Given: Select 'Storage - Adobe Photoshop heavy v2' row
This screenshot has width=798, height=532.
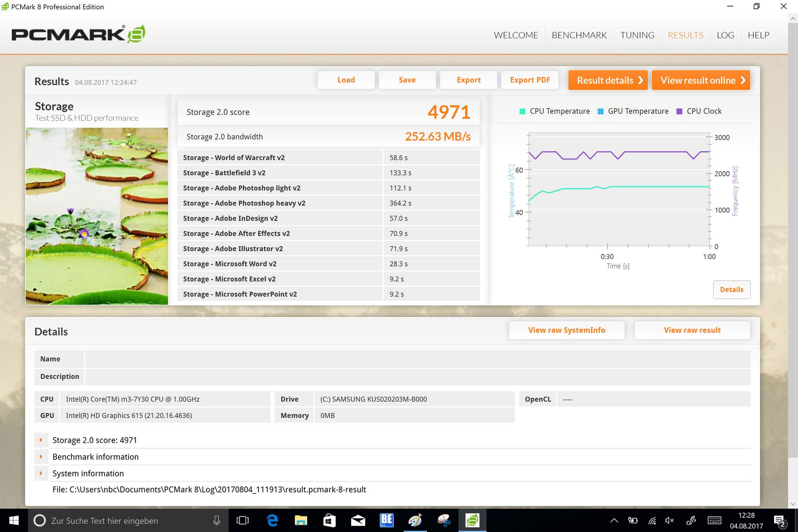Looking at the screenshot, I should pos(329,203).
